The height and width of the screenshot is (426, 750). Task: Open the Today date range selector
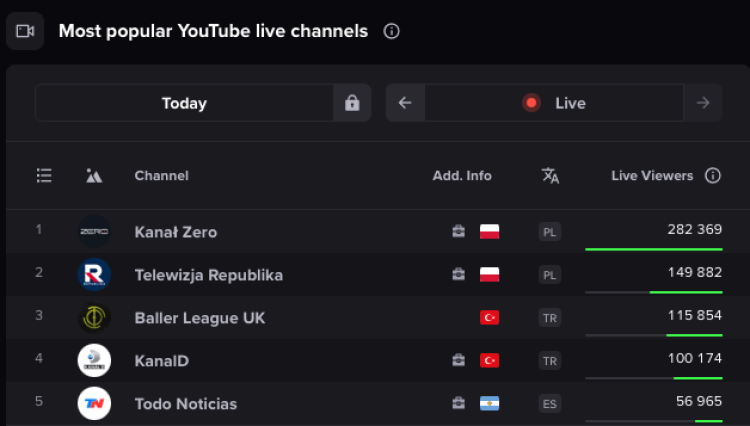coord(184,103)
